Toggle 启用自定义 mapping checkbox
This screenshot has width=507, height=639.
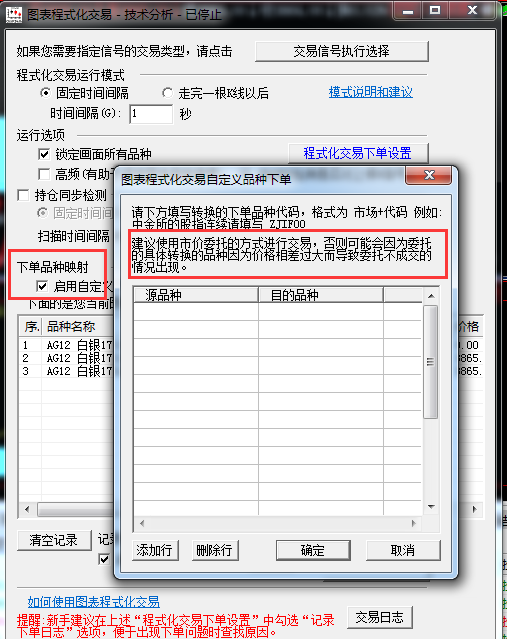coord(42,286)
